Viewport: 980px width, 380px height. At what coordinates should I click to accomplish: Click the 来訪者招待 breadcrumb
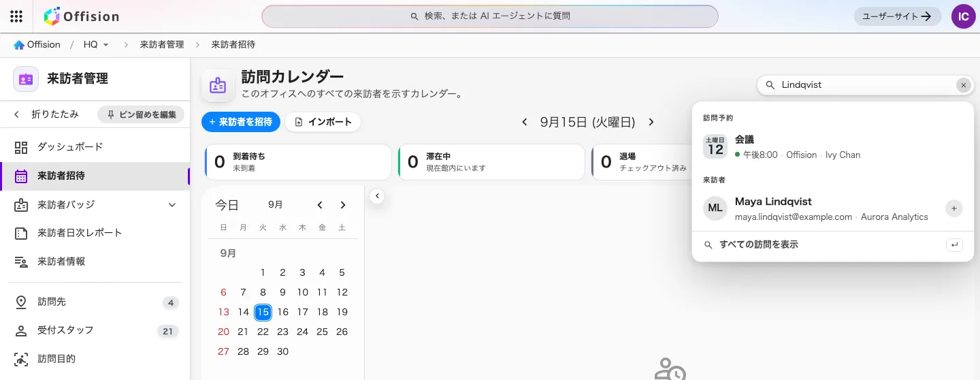point(233,45)
